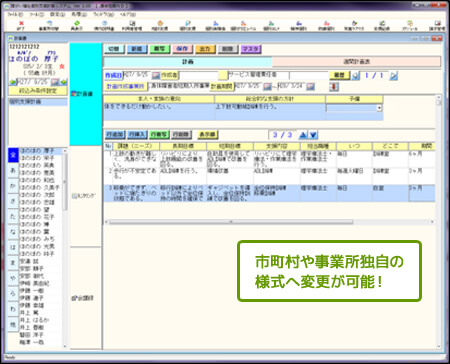Click the pink 保存 button

point(182,49)
